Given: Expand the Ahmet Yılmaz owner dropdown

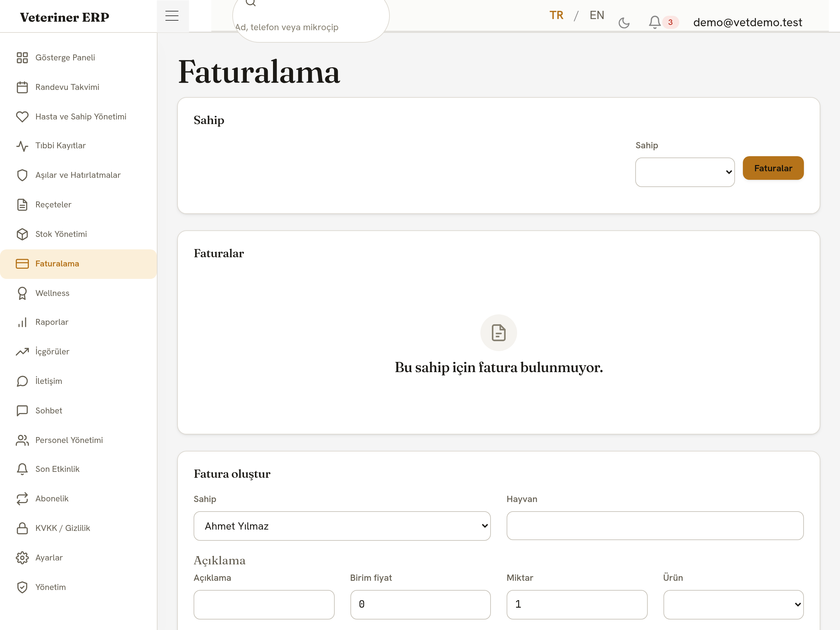Looking at the screenshot, I should (x=342, y=526).
